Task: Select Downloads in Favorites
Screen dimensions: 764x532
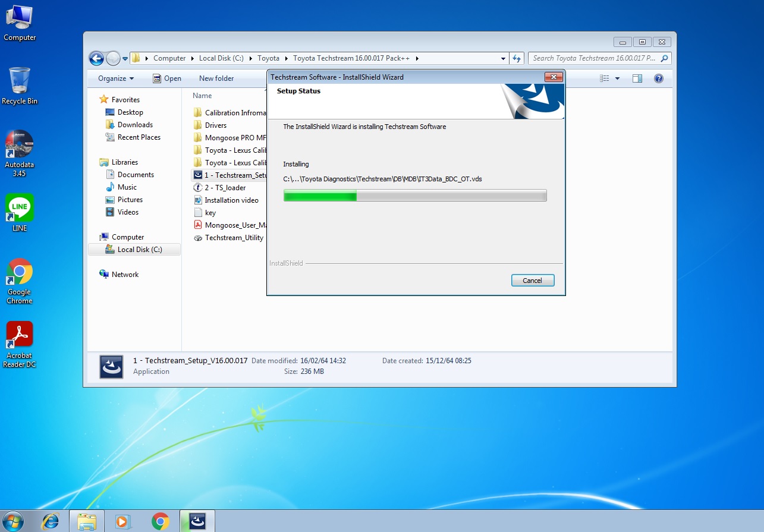Action: [135, 125]
